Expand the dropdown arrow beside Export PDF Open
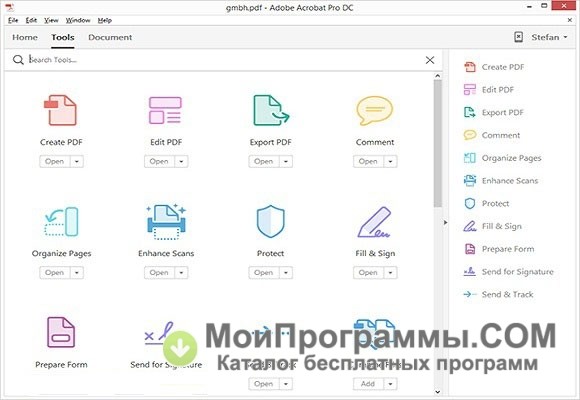This screenshot has width=580, height=400. point(286,161)
